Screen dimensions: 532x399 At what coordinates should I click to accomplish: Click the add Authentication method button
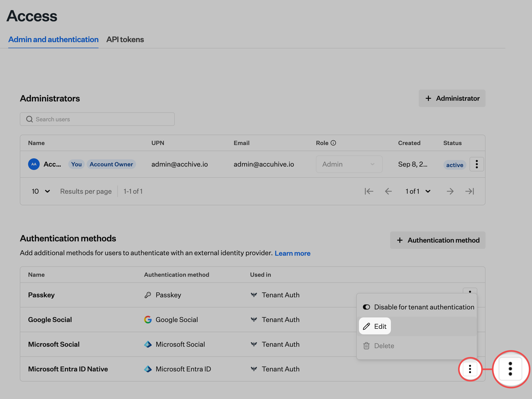438,240
